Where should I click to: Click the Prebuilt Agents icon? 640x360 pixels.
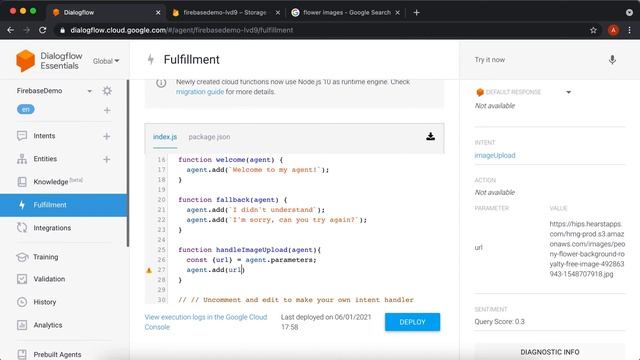22,354
